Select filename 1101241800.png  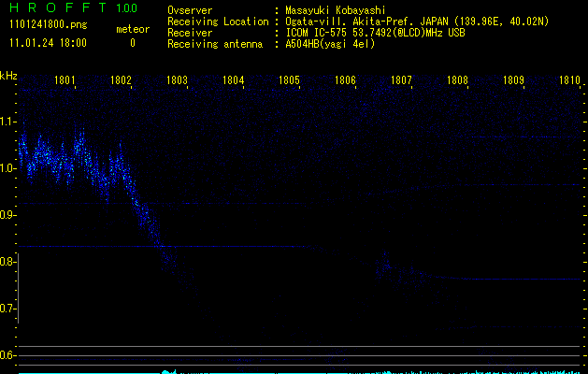tap(49, 24)
